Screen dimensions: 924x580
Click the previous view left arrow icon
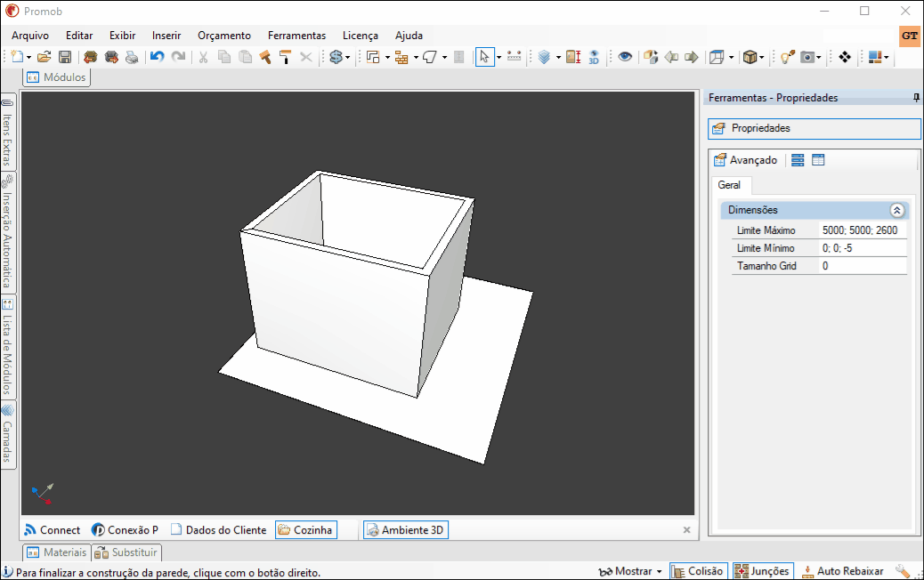click(671, 57)
